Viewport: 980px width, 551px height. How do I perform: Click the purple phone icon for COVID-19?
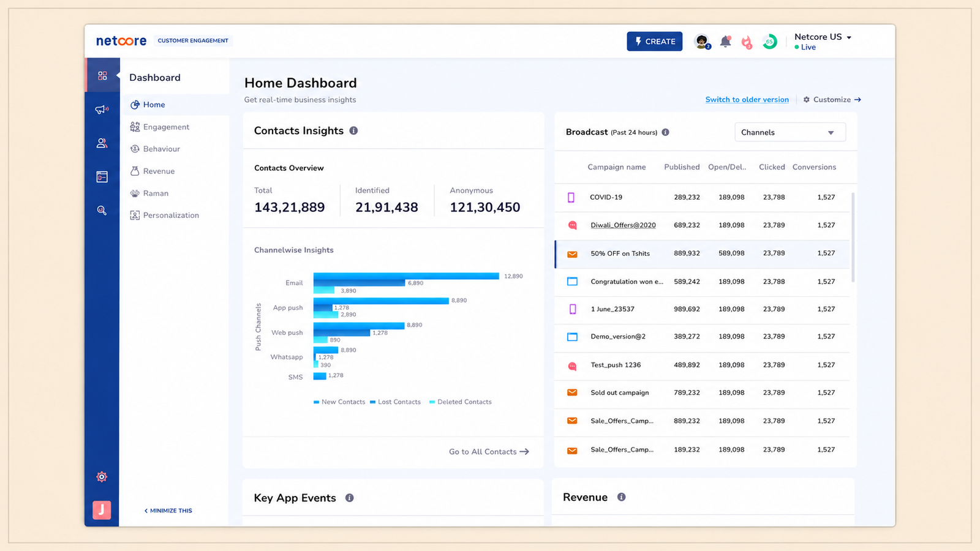pos(571,197)
